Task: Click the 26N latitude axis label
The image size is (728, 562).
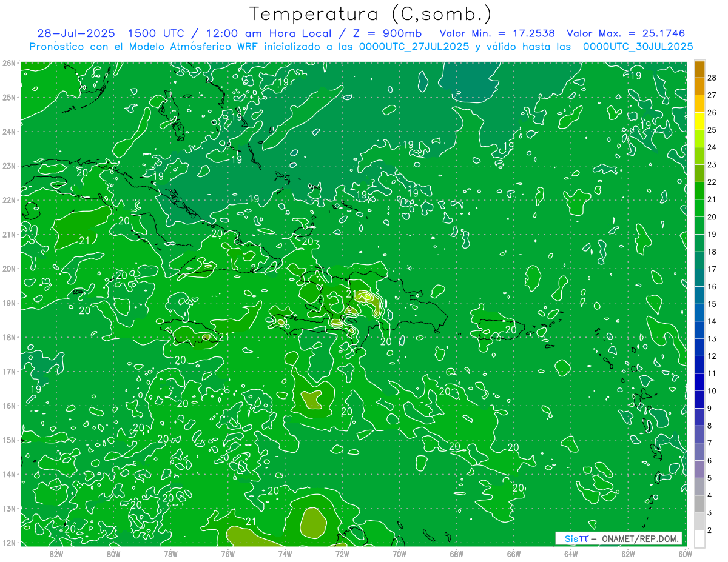Action: (8, 63)
